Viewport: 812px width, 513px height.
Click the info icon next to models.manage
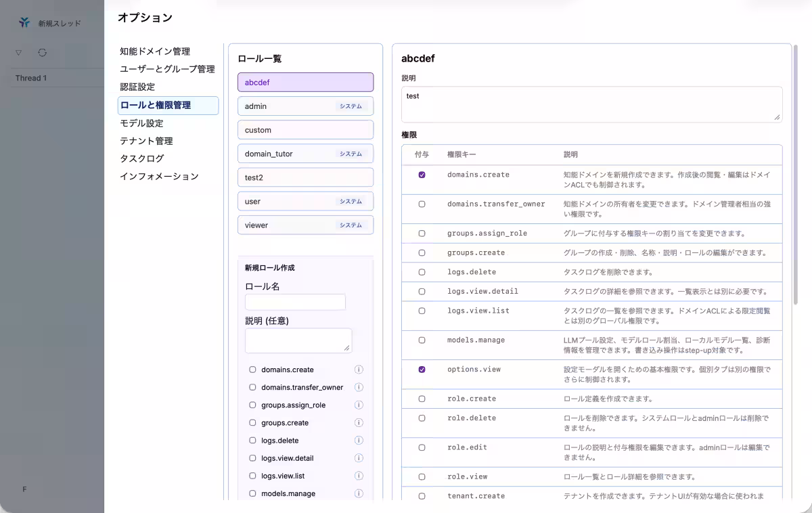coord(359,493)
